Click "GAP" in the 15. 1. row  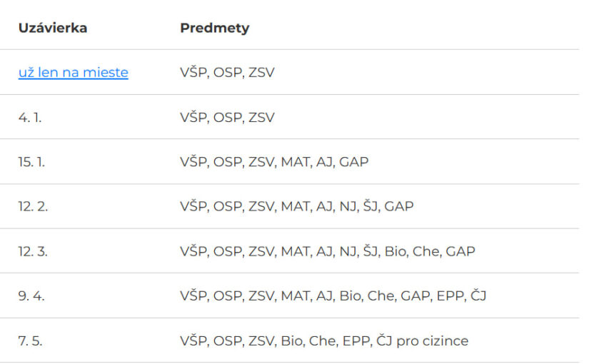354,162
